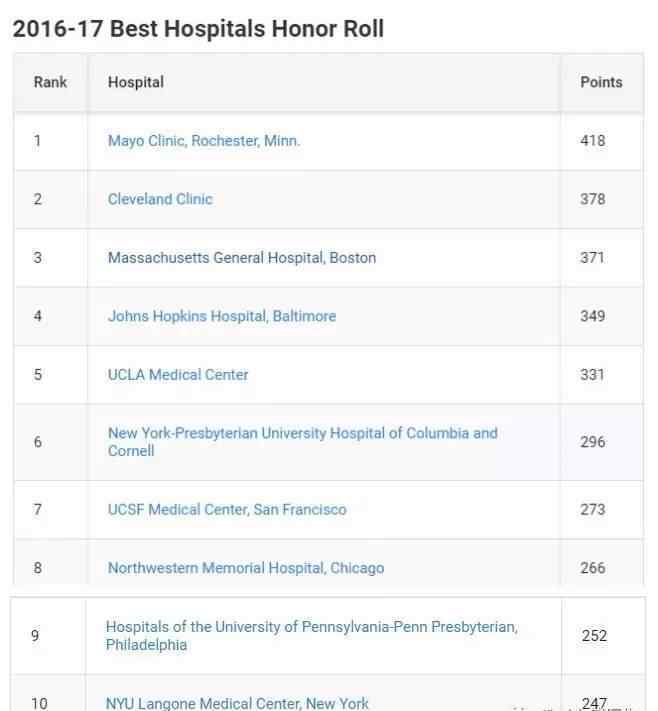Open the Cleveland Clinic hospital link
The height and width of the screenshot is (711, 658).
click(x=160, y=199)
